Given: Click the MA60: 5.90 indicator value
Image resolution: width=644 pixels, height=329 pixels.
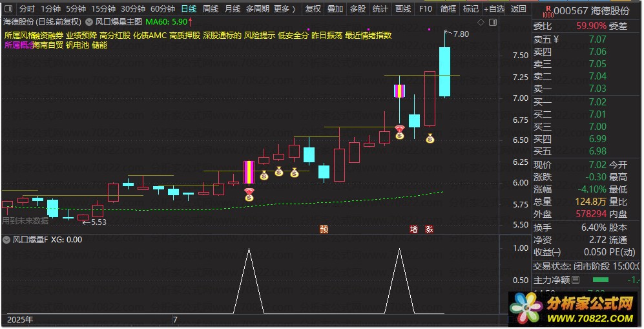Looking at the screenshot, I should [x=167, y=22].
